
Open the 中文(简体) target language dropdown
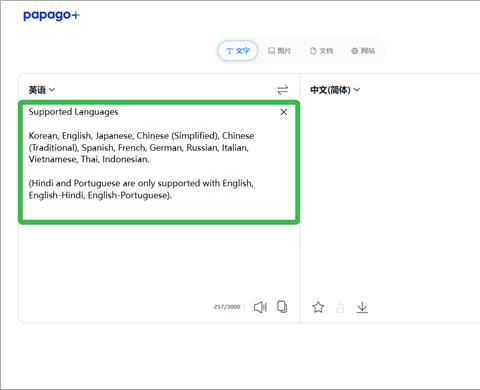tap(335, 90)
